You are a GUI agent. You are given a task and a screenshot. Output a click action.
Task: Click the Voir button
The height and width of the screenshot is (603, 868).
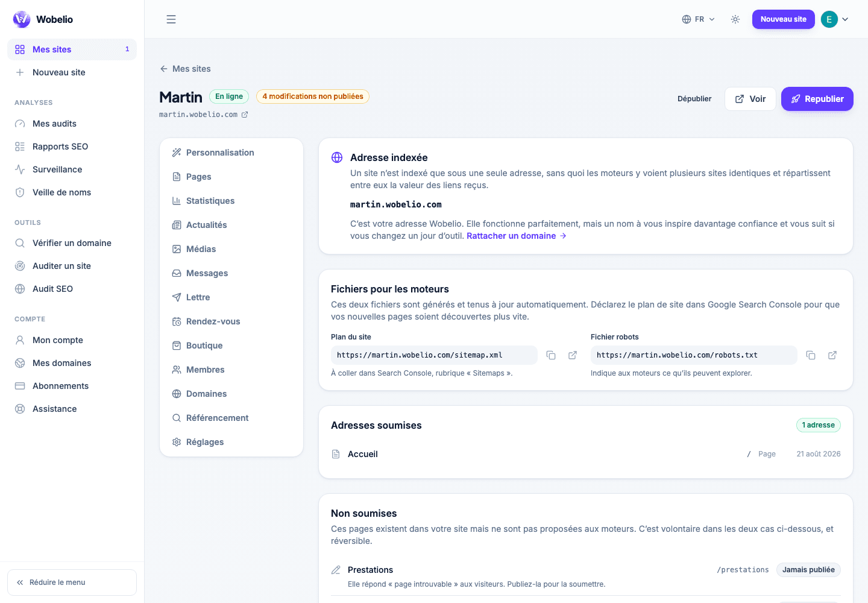click(x=750, y=99)
